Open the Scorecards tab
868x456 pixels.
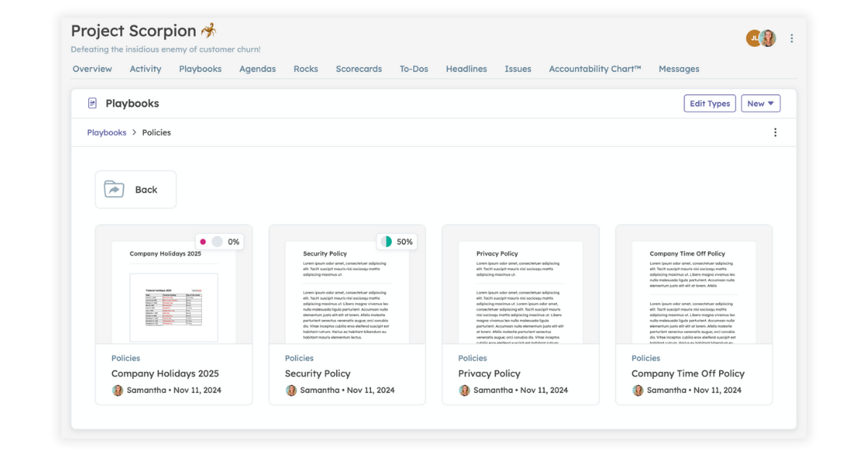359,69
